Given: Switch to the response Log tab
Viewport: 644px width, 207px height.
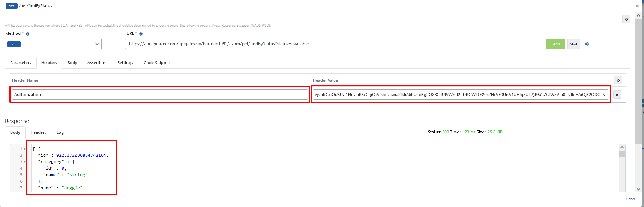Looking at the screenshot, I should (60, 132).
